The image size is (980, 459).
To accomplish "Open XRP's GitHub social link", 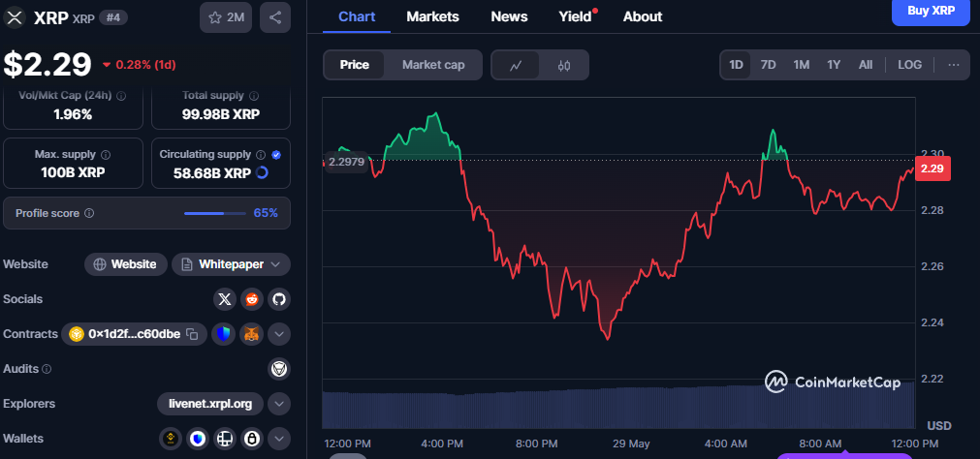I will click(279, 299).
